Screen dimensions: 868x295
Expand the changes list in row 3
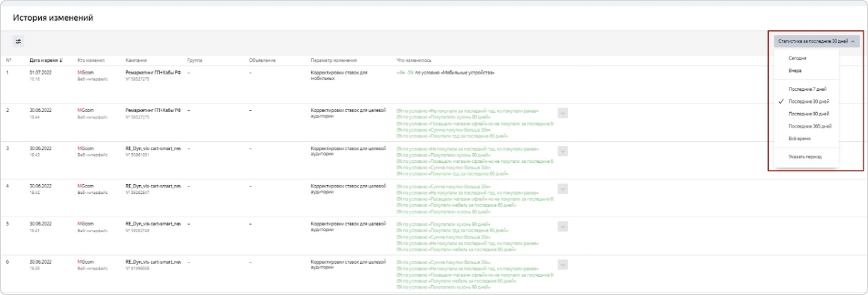(x=562, y=151)
